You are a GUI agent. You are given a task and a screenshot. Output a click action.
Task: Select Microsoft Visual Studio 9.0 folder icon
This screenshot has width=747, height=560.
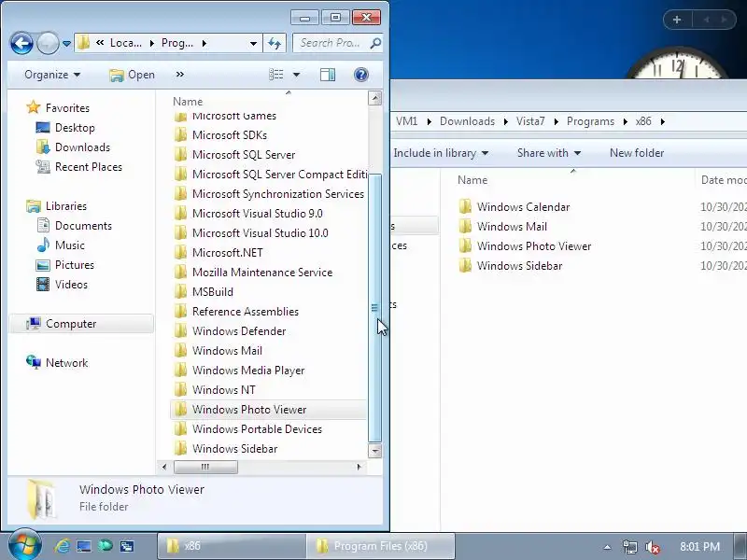coord(180,214)
